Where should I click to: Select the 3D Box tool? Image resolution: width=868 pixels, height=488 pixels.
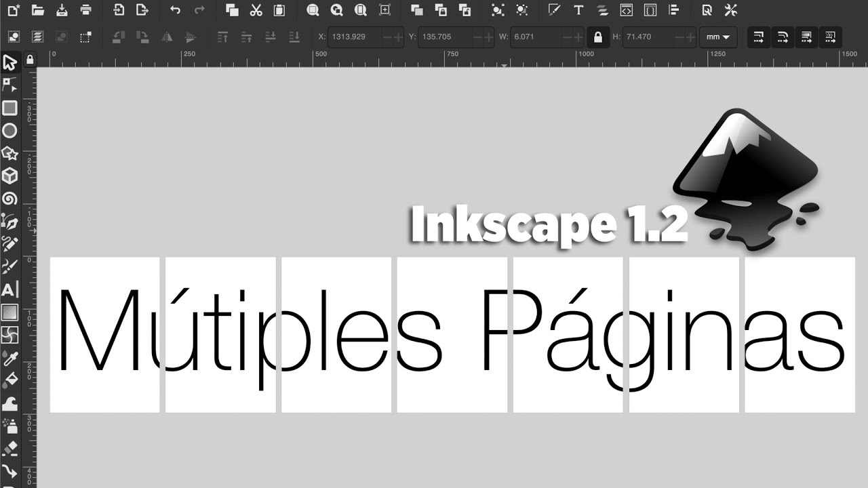(9, 177)
